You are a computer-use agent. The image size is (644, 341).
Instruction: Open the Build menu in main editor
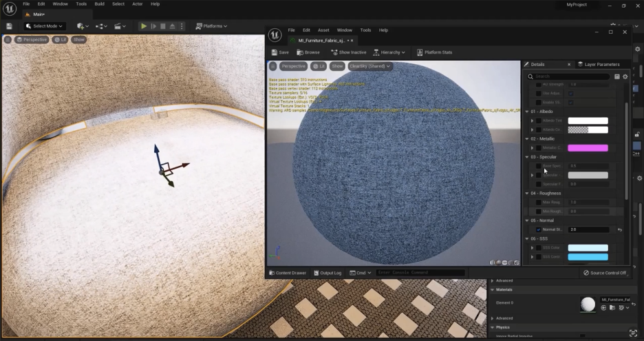point(99,3)
